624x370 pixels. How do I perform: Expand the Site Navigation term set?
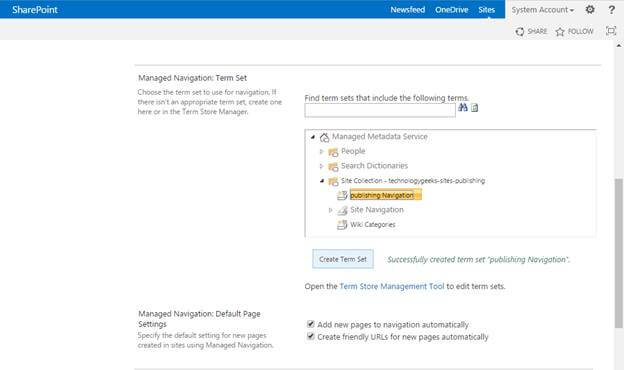(330, 210)
